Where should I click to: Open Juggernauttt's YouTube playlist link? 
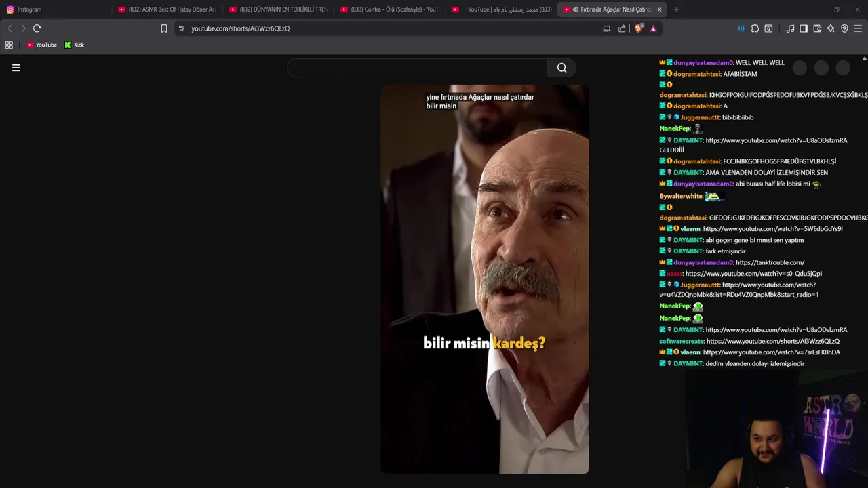coord(739,290)
